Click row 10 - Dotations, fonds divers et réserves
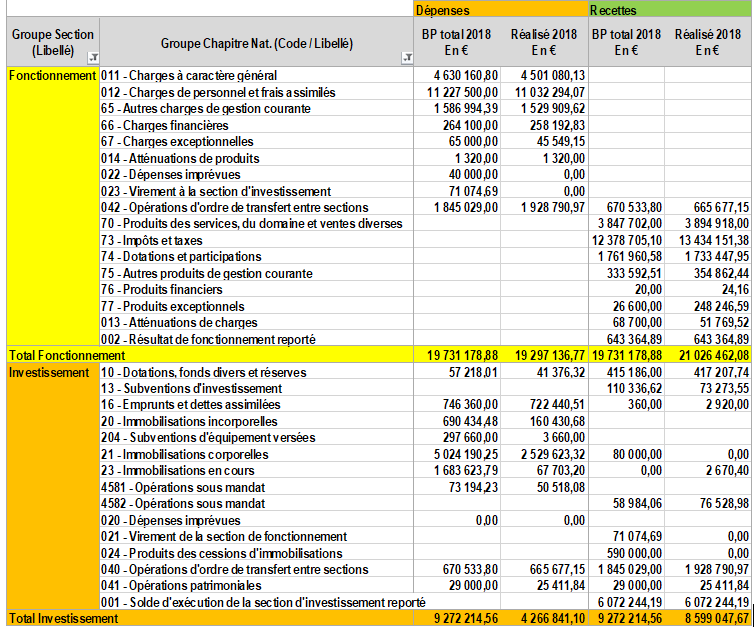This screenshot has width=755, height=631. (204, 372)
